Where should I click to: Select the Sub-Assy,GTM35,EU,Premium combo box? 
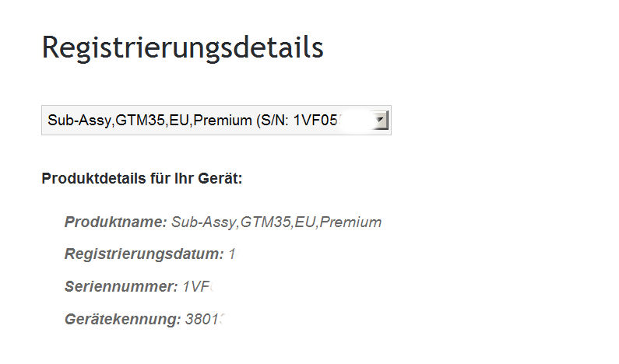click(x=216, y=121)
